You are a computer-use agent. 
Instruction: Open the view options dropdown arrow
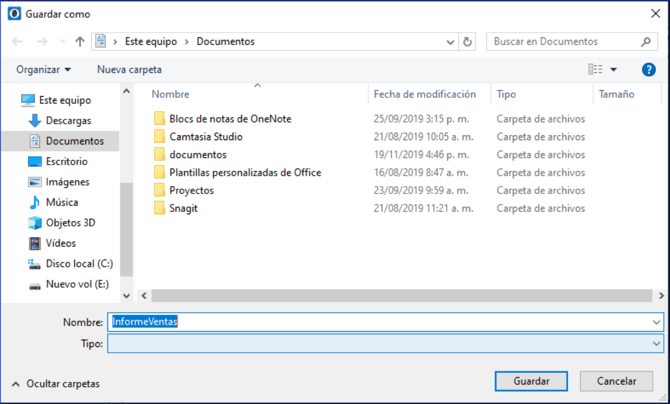coord(614,70)
